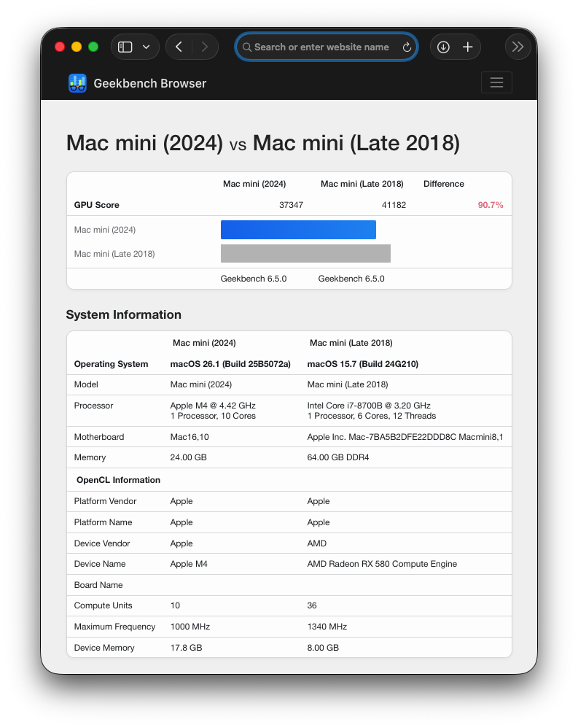
Task: Open the sidebar tab group dropdown chevron
Action: point(147,47)
